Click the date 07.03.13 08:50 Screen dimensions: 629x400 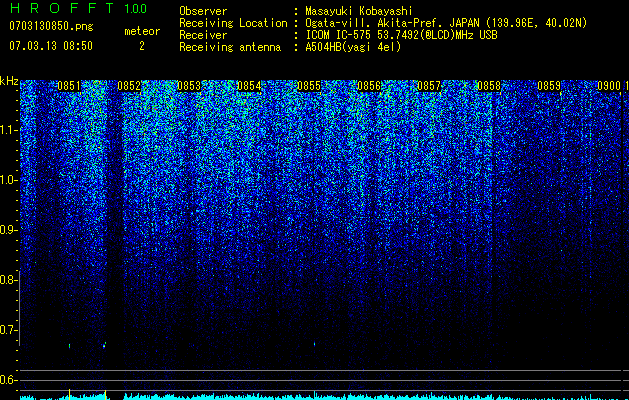point(51,46)
